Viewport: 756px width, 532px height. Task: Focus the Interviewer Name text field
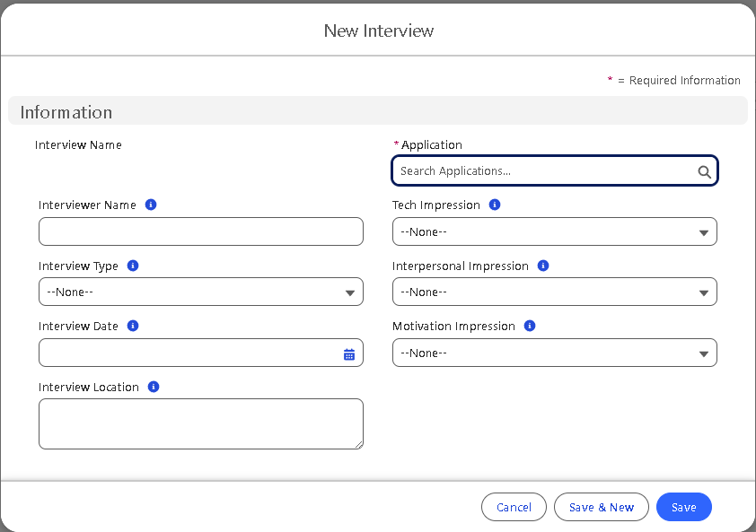(200, 231)
